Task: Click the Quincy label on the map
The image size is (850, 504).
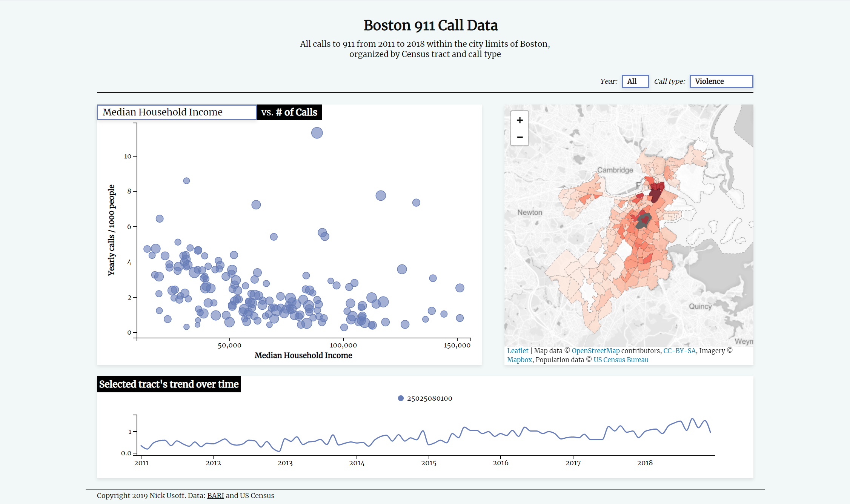Action: click(x=700, y=306)
